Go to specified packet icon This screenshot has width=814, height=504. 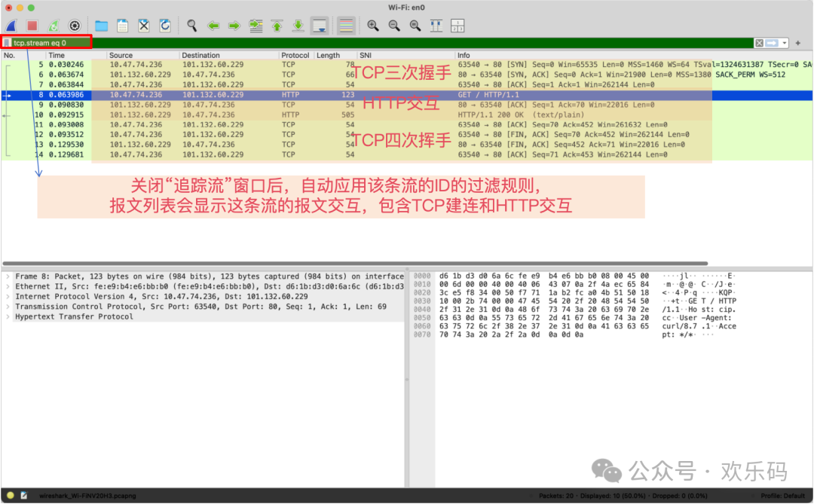click(256, 26)
